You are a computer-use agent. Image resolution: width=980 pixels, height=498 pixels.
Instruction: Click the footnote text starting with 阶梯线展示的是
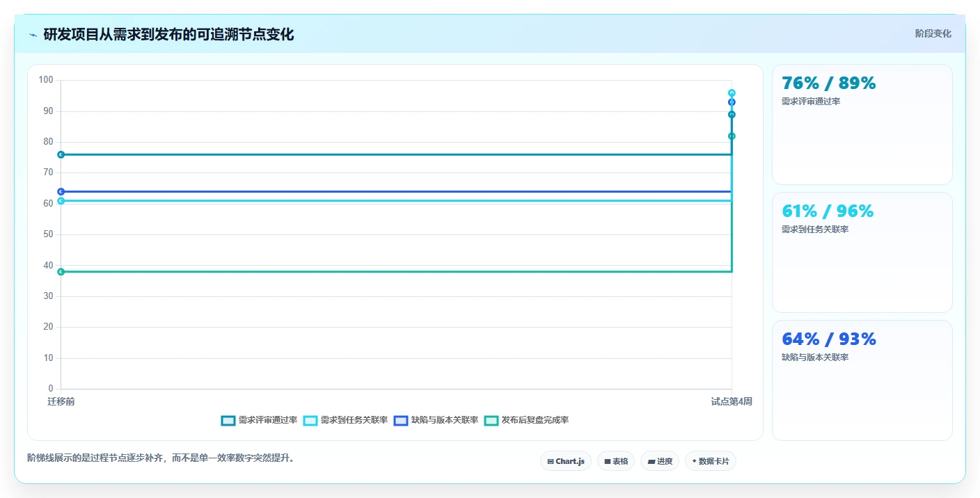[x=161, y=458]
